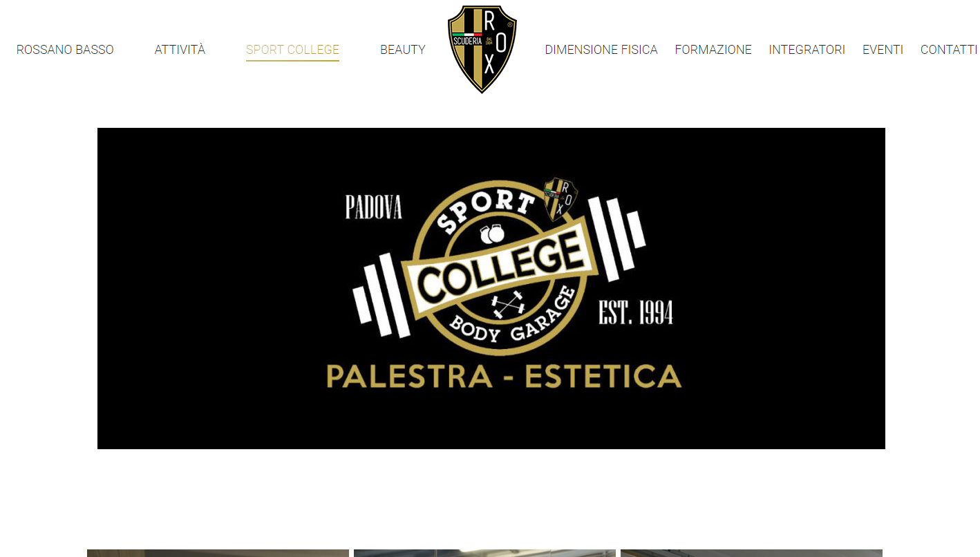Open the right gallery thumbnail at bottom

tap(751, 553)
